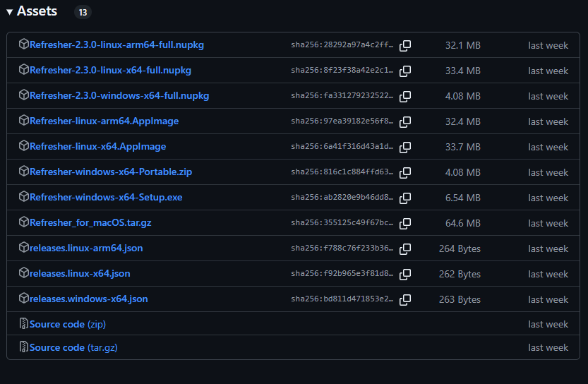Copy SHA256 of Refresher_for_macOS.tar.gz
The width and height of the screenshot is (588, 384).
tap(405, 223)
